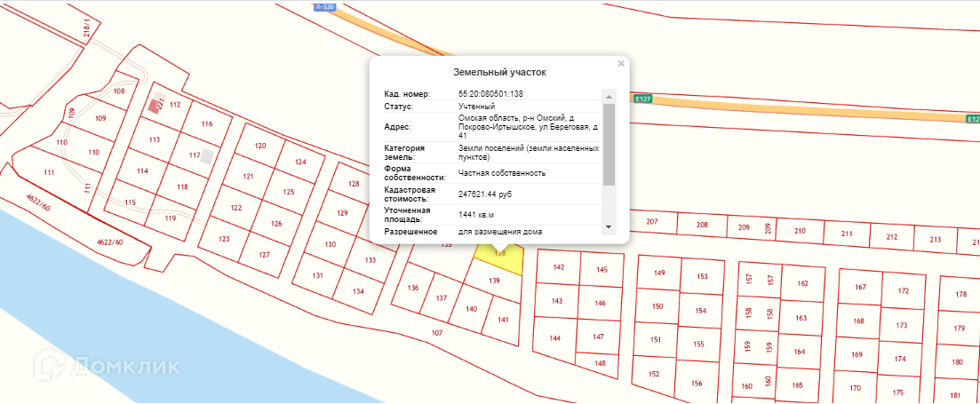This screenshot has width=980, height=404.
Task: Close the Земельный участок popup
Action: (621, 64)
